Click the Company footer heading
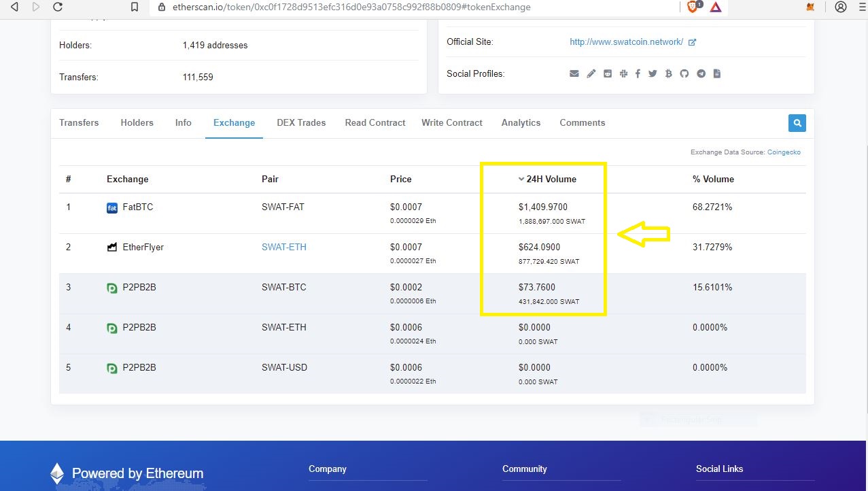Image resolution: width=868 pixels, height=491 pixels. pyautogui.click(x=328, y=469)
